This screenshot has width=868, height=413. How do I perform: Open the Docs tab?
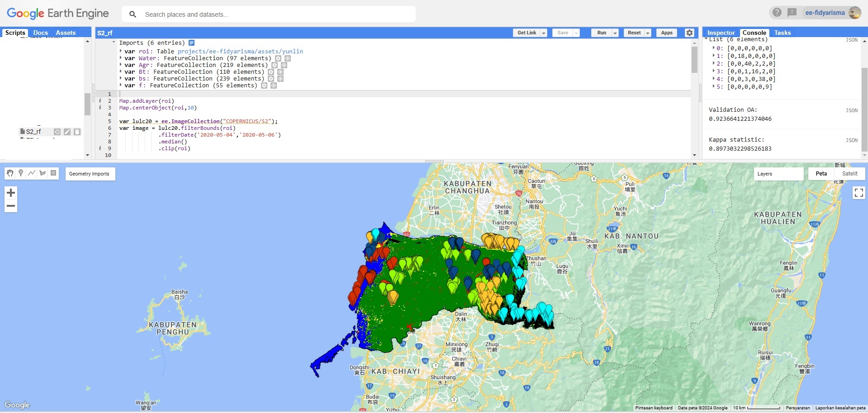[x=40, y=33]
